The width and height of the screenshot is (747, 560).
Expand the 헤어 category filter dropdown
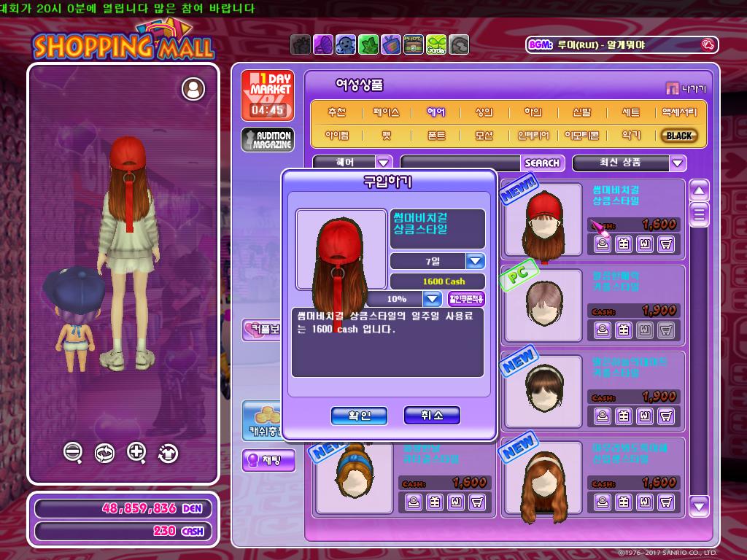tap(383, 163)
